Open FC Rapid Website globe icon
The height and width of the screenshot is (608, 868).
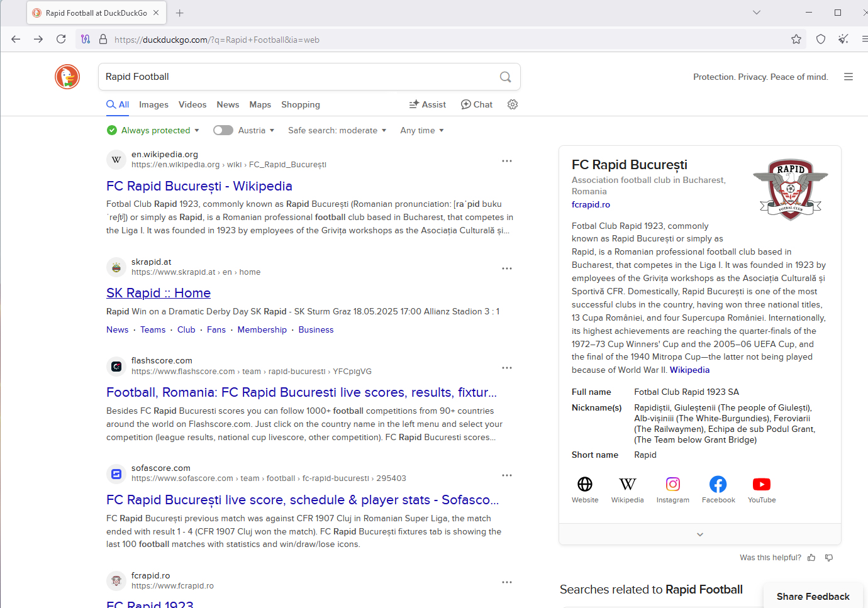[x=585, y=484]
